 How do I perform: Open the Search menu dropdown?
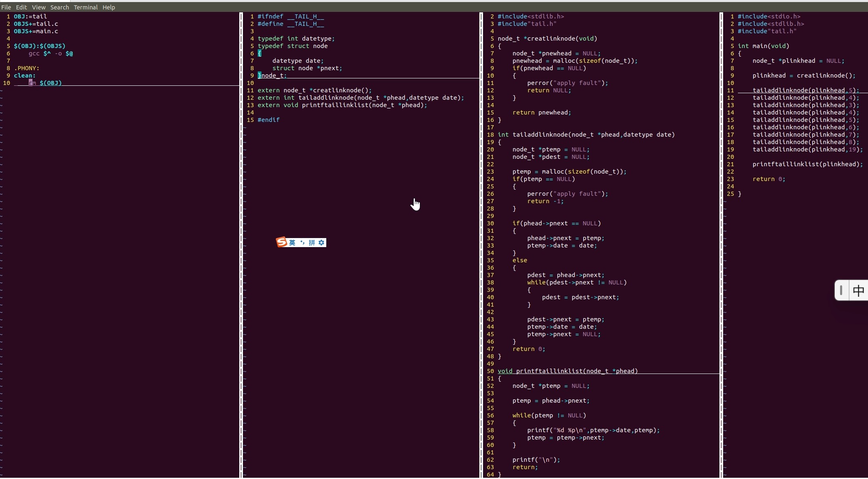(x=60, y=7)
